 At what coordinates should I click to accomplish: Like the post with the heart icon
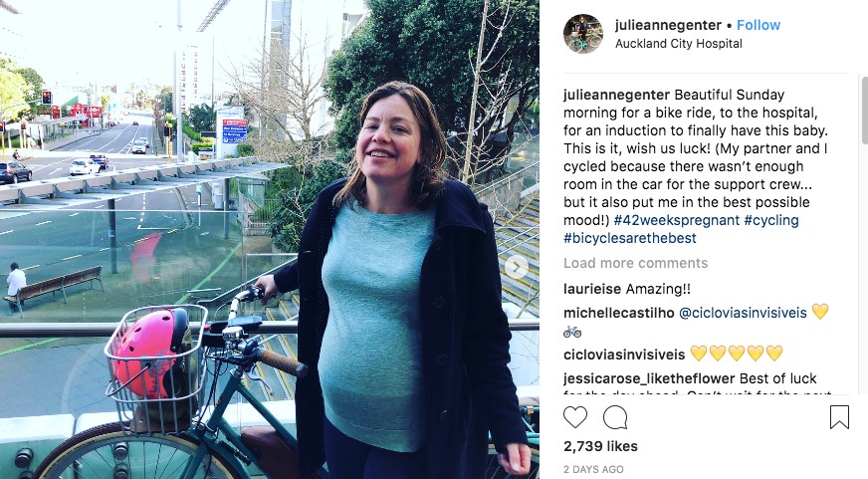coord(575,417)
